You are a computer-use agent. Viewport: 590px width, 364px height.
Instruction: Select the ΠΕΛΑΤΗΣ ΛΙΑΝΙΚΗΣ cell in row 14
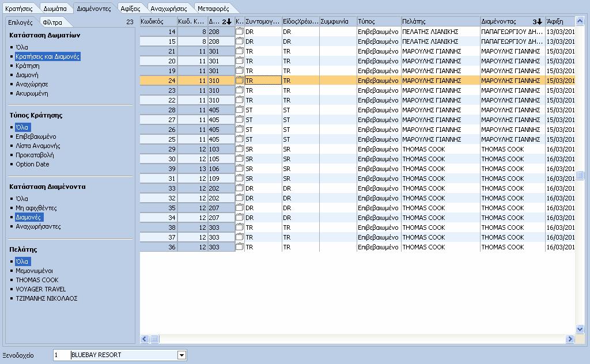tap(440, 32)
